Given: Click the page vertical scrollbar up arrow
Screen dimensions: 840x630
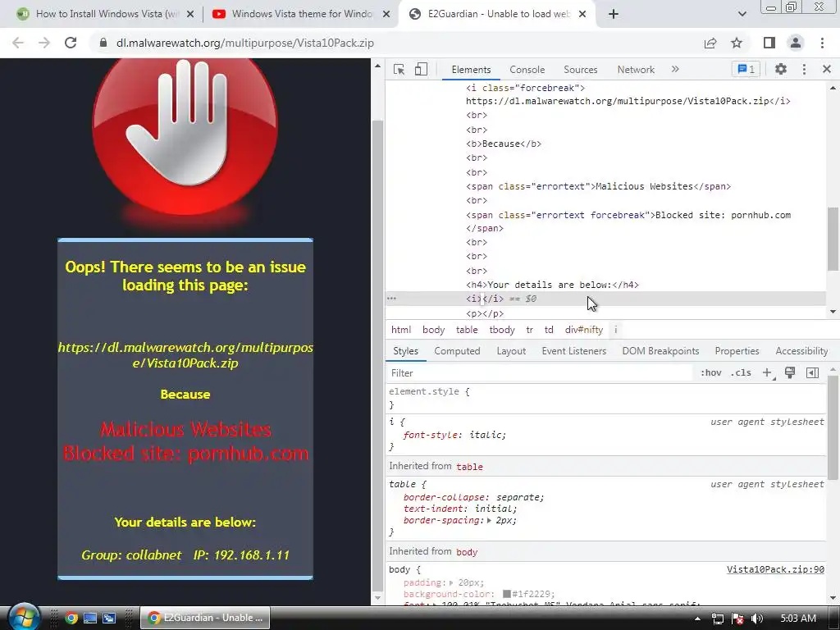Looking at the screenshot, I should coord(377,66).
